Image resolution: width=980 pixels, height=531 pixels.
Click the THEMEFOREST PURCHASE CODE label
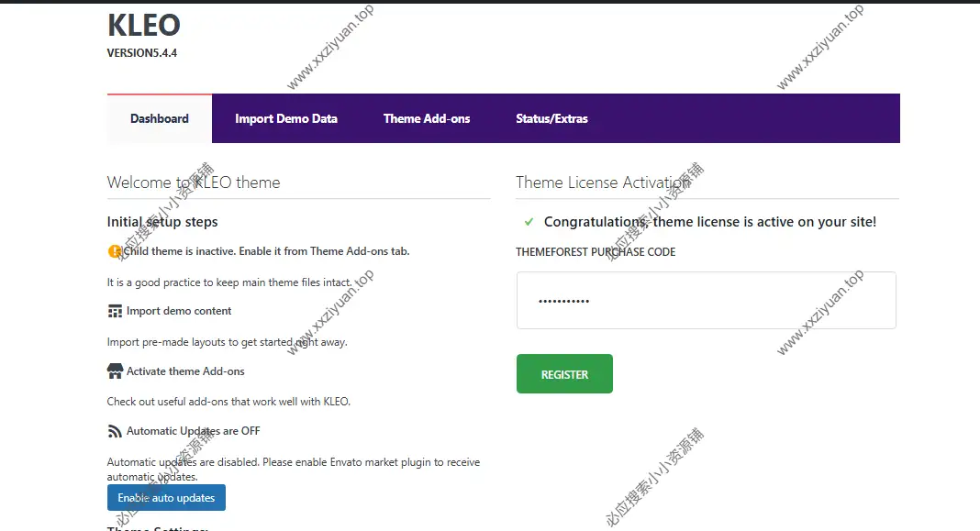(596, 251)
